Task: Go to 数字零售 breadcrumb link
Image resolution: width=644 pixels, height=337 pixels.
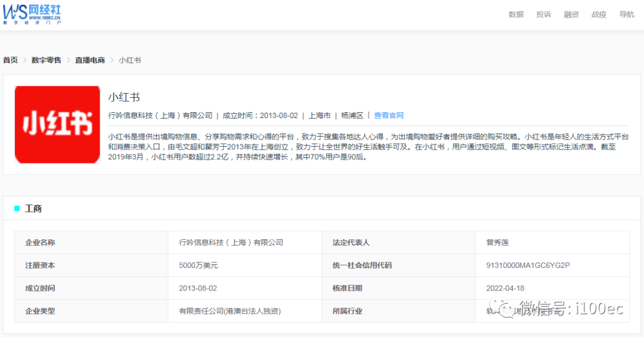Action: 47,60
